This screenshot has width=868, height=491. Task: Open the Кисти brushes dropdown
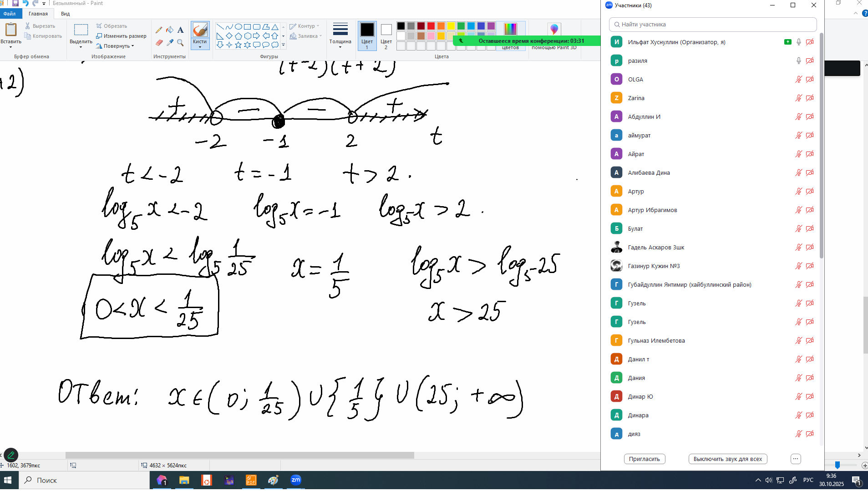(200, 44)
